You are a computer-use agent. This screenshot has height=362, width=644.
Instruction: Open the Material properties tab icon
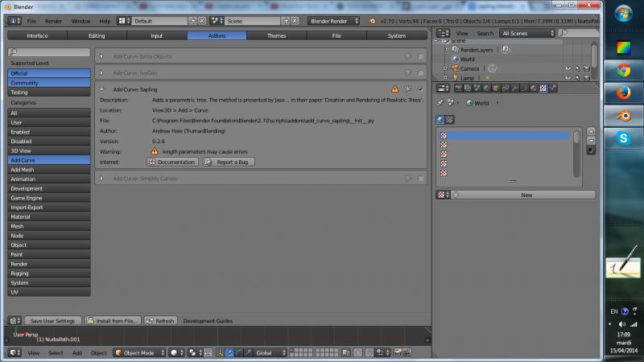(534, 88)
